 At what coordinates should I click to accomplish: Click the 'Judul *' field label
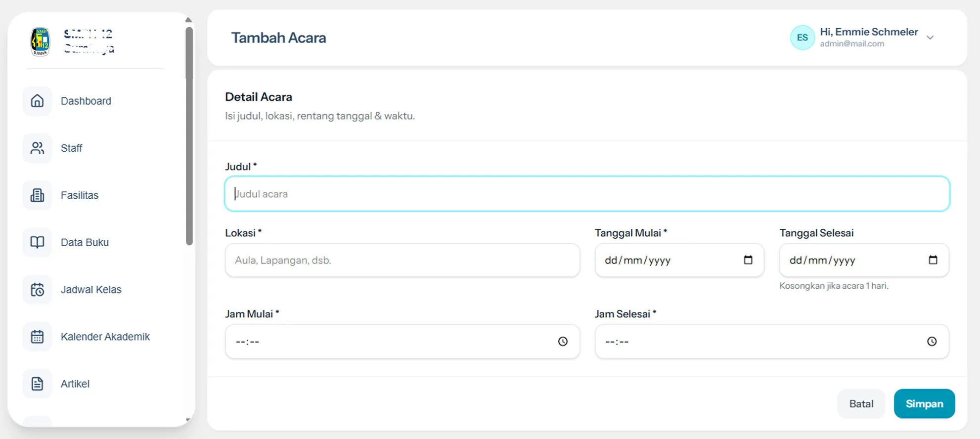(241, 167)
